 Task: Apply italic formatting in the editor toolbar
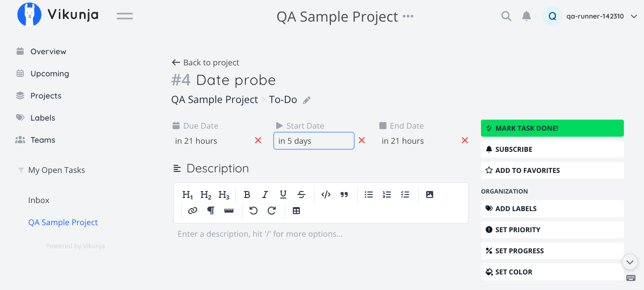[265, 195]
